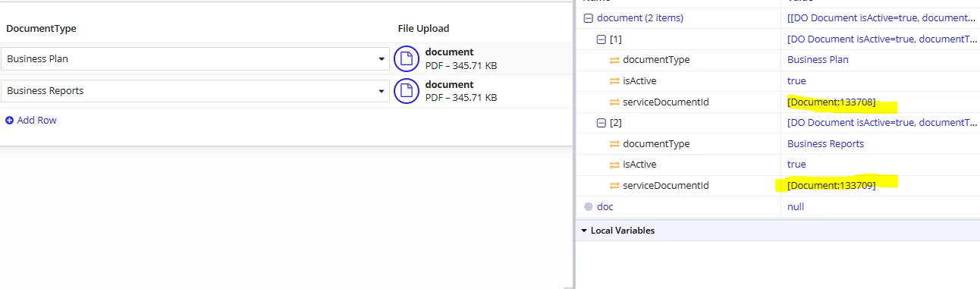Click the file icon in Business Plan row
980x289 pixels.
click(407, 59)
